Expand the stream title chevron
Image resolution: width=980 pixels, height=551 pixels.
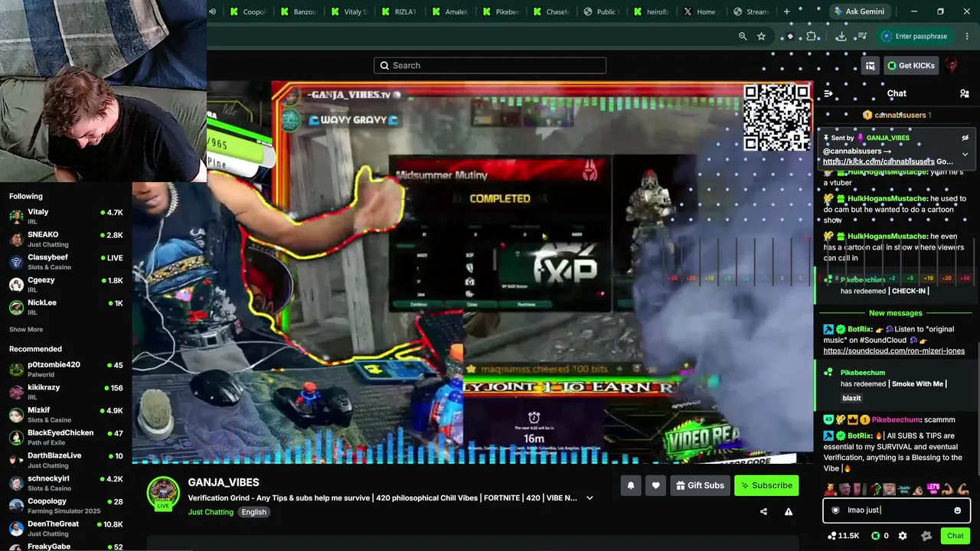(x=590, y=498)
